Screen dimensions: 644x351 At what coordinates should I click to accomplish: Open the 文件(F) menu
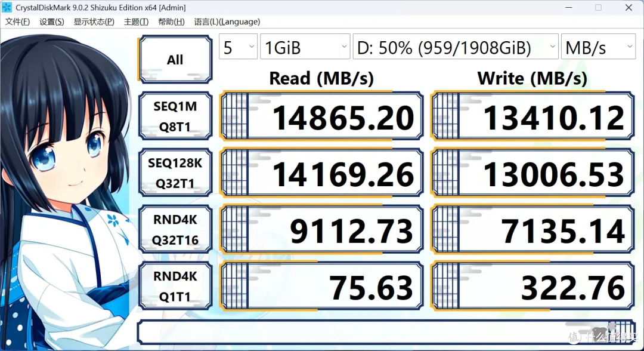[x=17, y=21]
